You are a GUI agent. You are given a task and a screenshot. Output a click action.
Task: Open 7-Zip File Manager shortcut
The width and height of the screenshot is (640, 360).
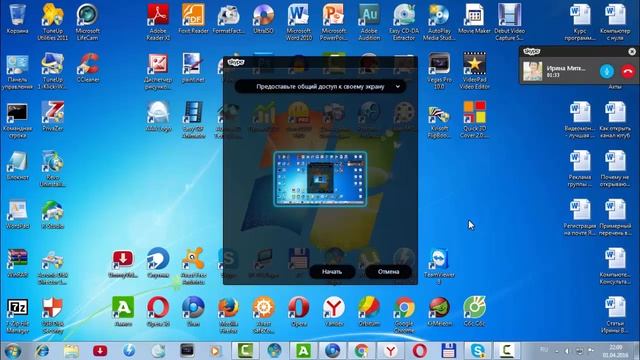pos(18,316)
